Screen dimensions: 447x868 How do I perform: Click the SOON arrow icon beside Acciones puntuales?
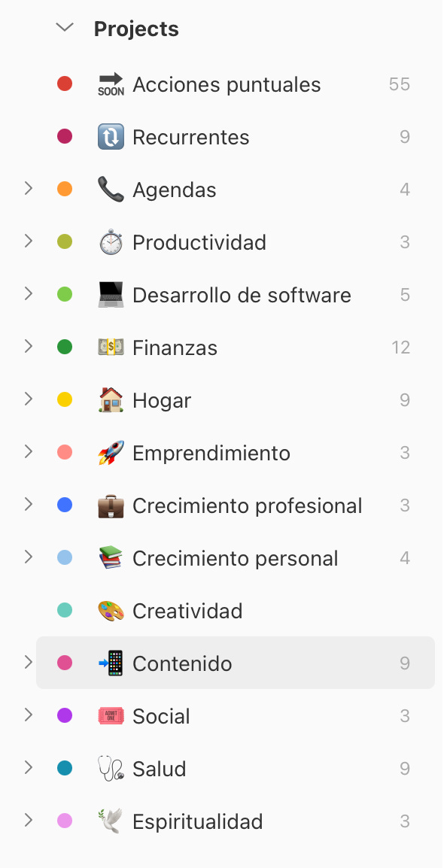110,84
